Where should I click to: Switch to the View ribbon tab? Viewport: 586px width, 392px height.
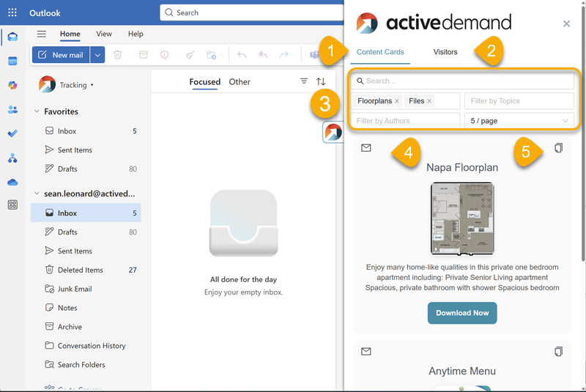coord(104,34)
